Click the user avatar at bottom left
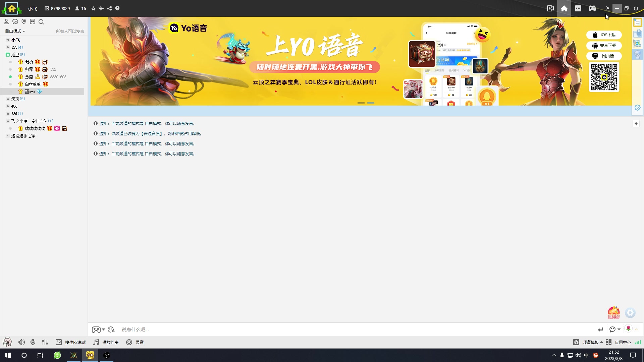 (7, 342)
